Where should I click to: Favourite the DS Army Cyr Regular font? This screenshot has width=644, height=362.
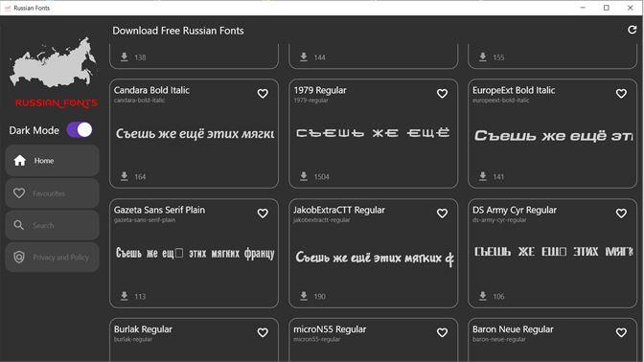point(621,214)
